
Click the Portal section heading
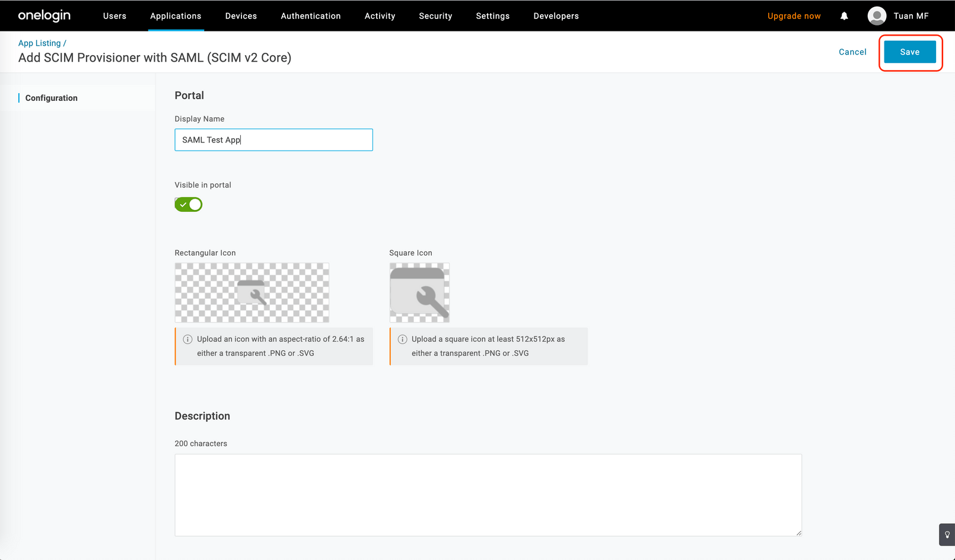(189, 96)
